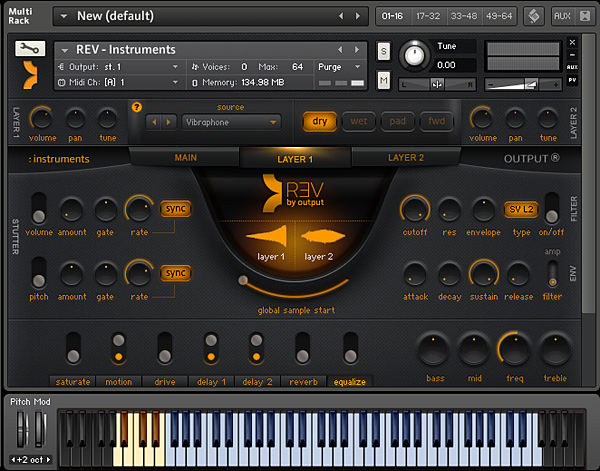Select the wet sample mode button
600x471 pixels.
tap(359, 121)
